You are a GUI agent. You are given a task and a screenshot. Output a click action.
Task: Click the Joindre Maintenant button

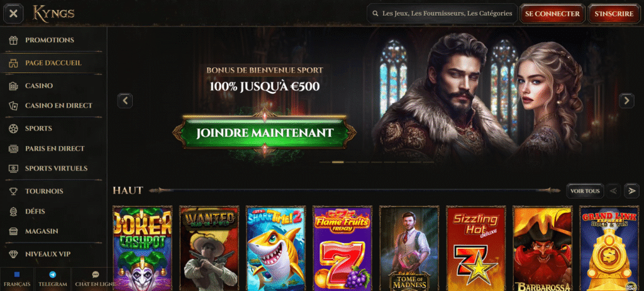point(265,133)
